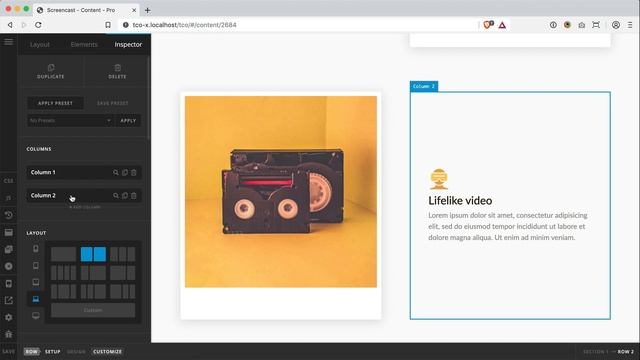Open the templates (stacked pages) sidebar icon
This screenshot has width=640, height=360.
(8, 249)
